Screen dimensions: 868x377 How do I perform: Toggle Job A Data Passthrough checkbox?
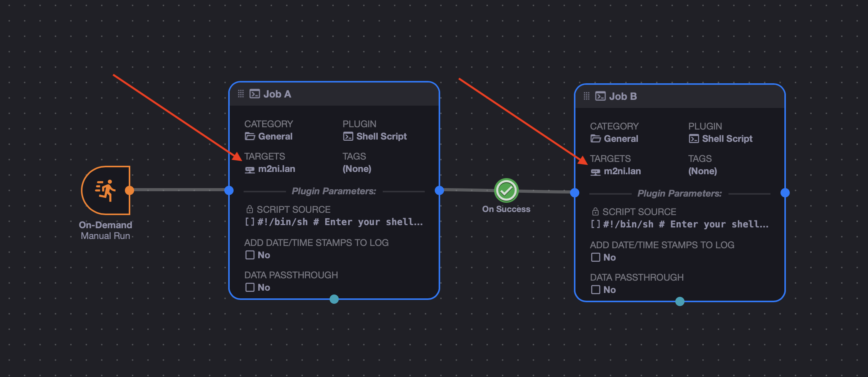250,288
